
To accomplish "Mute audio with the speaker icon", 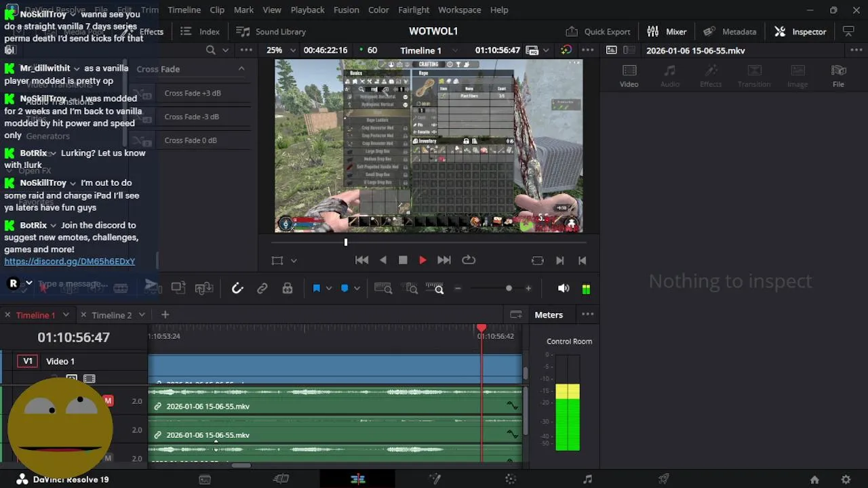I will pyautogui.click(x=564, y=289).
